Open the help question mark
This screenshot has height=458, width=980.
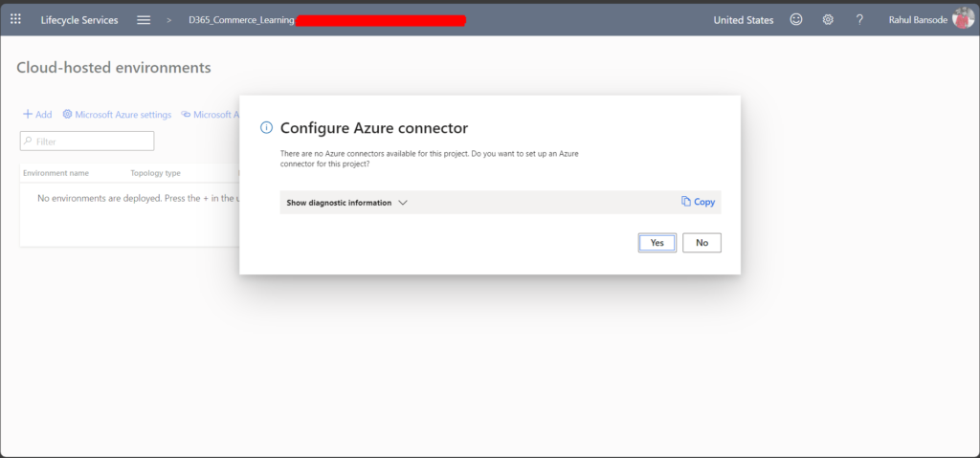coord(859,19)
